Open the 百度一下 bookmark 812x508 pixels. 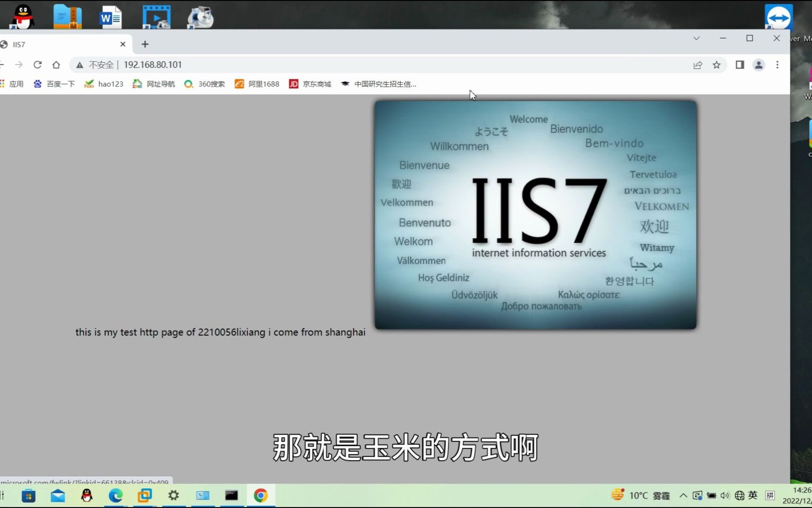pyautogui.click(x=54, y=84)
